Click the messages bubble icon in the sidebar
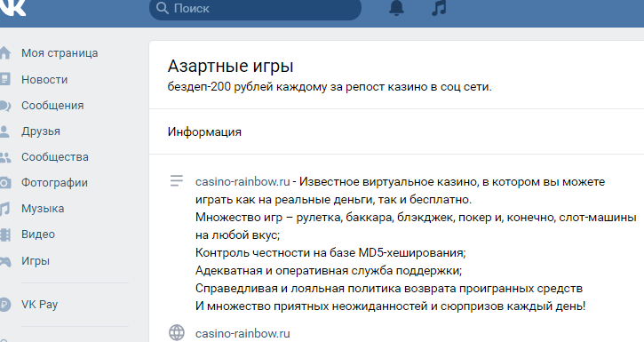Viewport: 644px width, 342px height. [x=5, y=106]
